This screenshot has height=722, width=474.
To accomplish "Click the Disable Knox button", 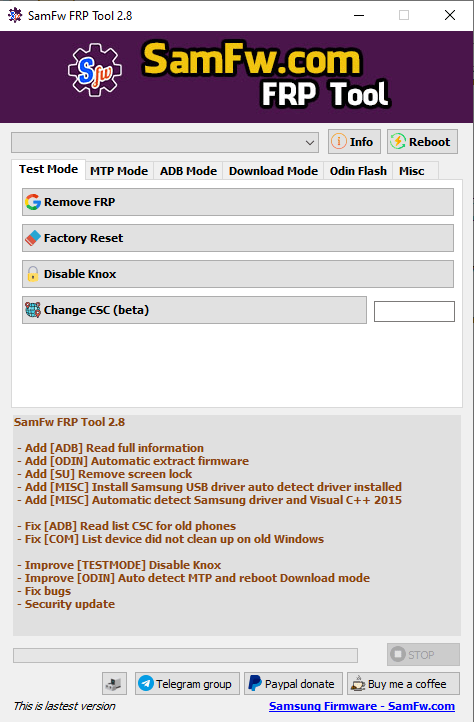I will pyautogui.click(x=238, y=274).
